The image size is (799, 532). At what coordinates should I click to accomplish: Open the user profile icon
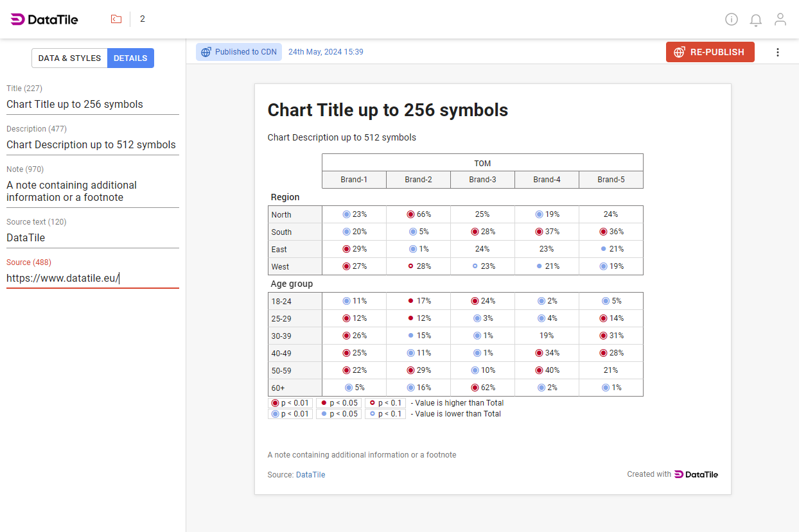[780, 19]
